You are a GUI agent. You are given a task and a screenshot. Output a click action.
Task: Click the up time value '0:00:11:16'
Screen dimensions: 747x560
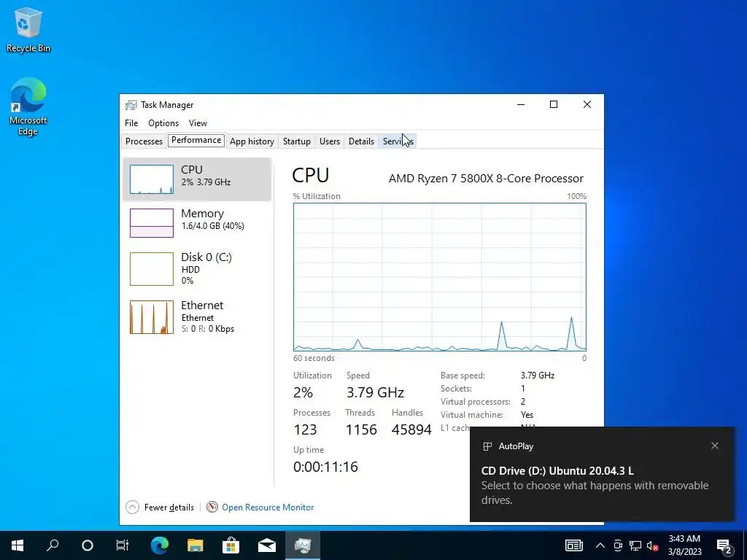click(325, 467)
